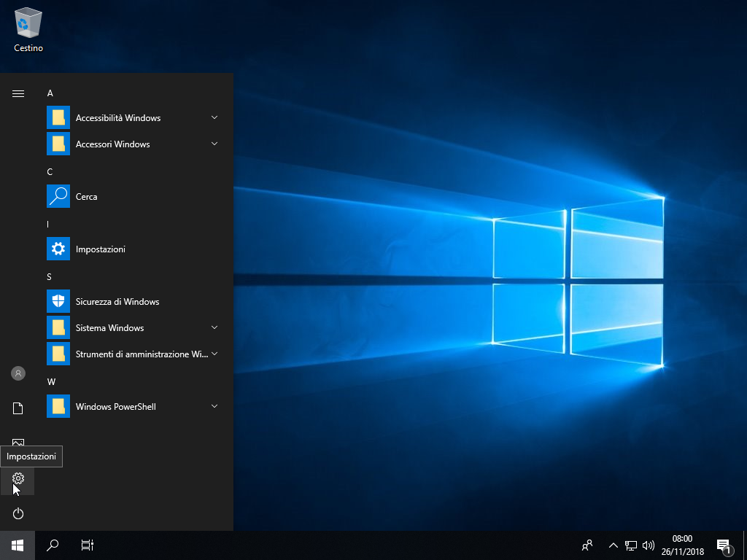Click the Cerca app label
747x560 pixels.
coord(86,197)
